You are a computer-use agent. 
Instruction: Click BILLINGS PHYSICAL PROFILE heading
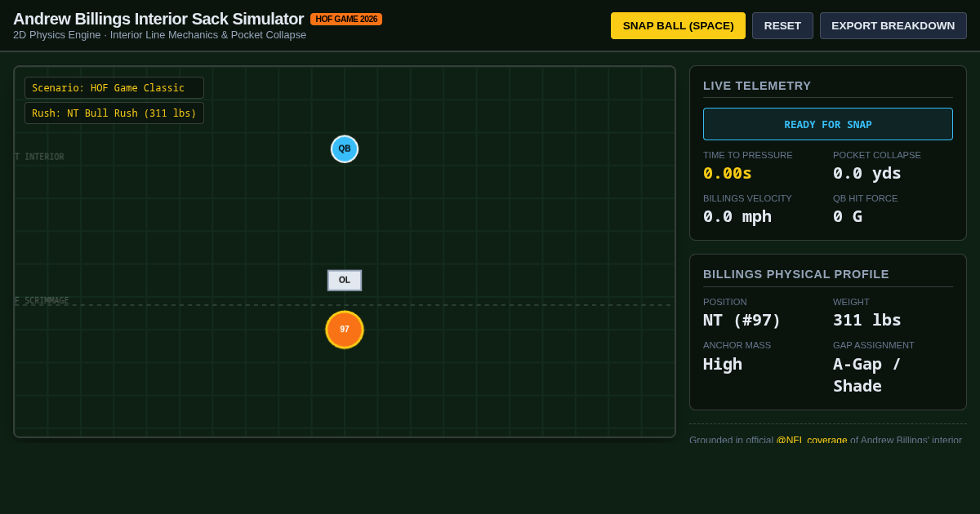click(x=796, y=274)
